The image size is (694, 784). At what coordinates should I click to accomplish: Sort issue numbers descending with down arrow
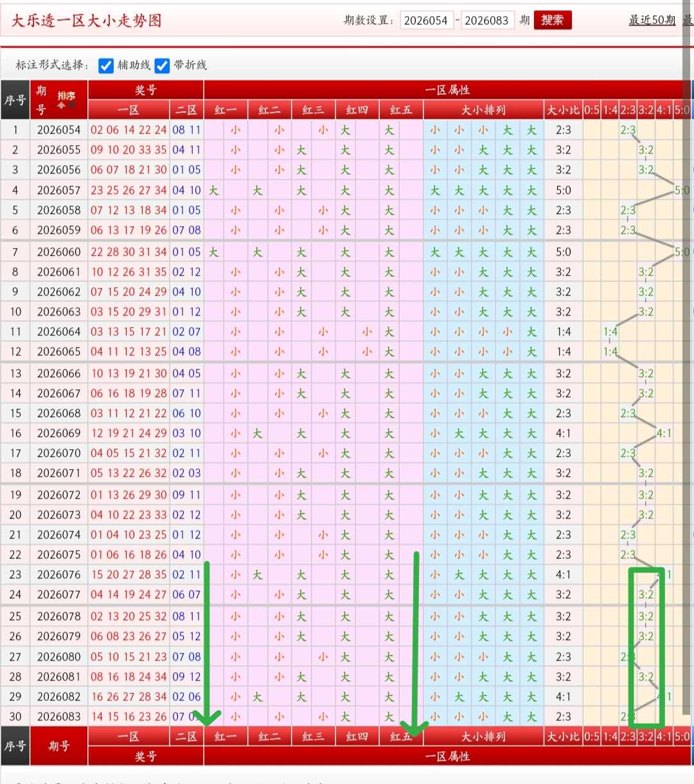72,105
